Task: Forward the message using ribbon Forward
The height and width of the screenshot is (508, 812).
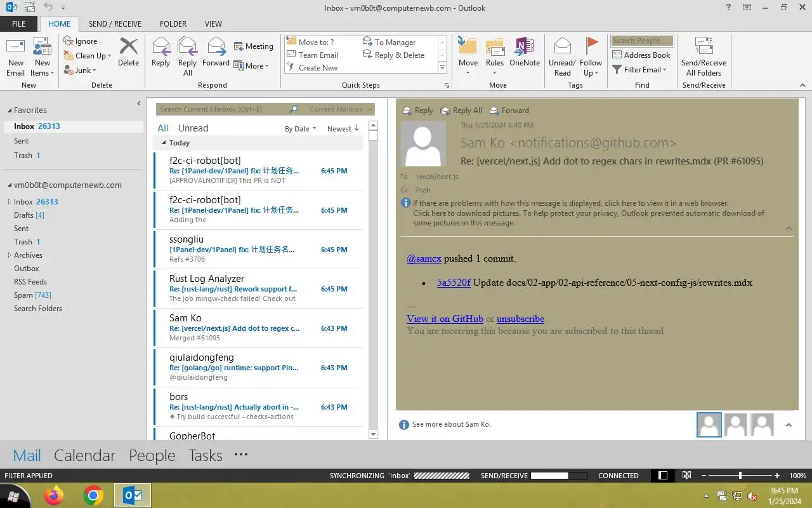Action: pos(216,52)
